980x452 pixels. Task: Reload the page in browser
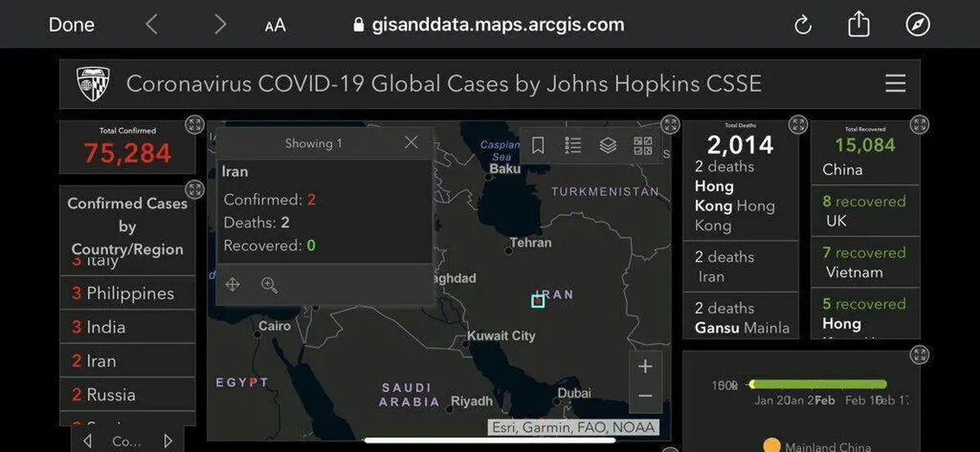803,24
